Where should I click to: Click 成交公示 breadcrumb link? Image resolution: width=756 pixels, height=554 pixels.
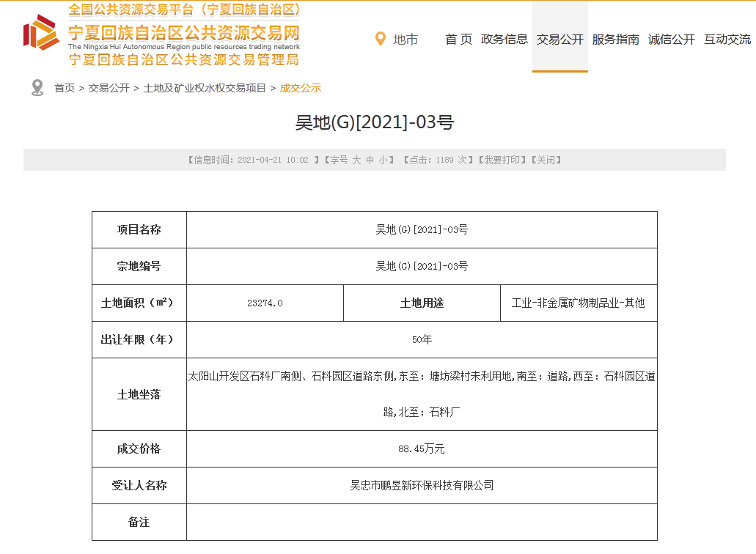tap(301, 88)
